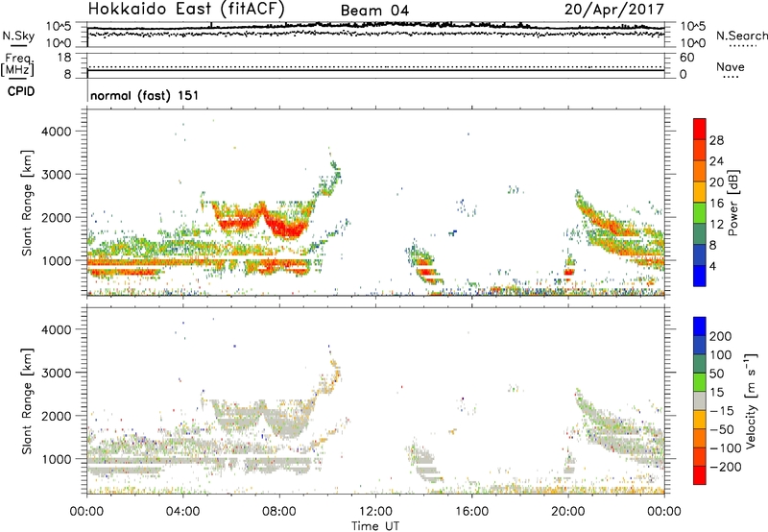Click the 'N.Sky' legend label
Screen dimensions: 768x532
tap(18, 36)
